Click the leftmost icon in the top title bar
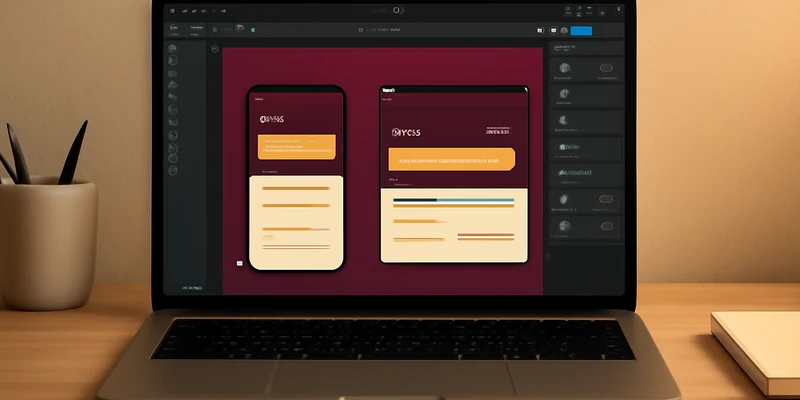 pyautogui.click(x=172, y=11)
